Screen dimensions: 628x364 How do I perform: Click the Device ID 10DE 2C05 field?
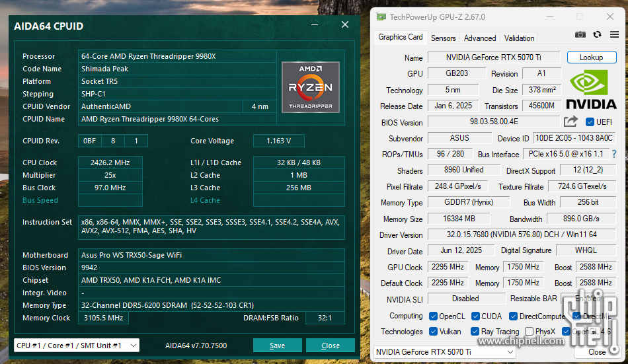coord(574,138)
